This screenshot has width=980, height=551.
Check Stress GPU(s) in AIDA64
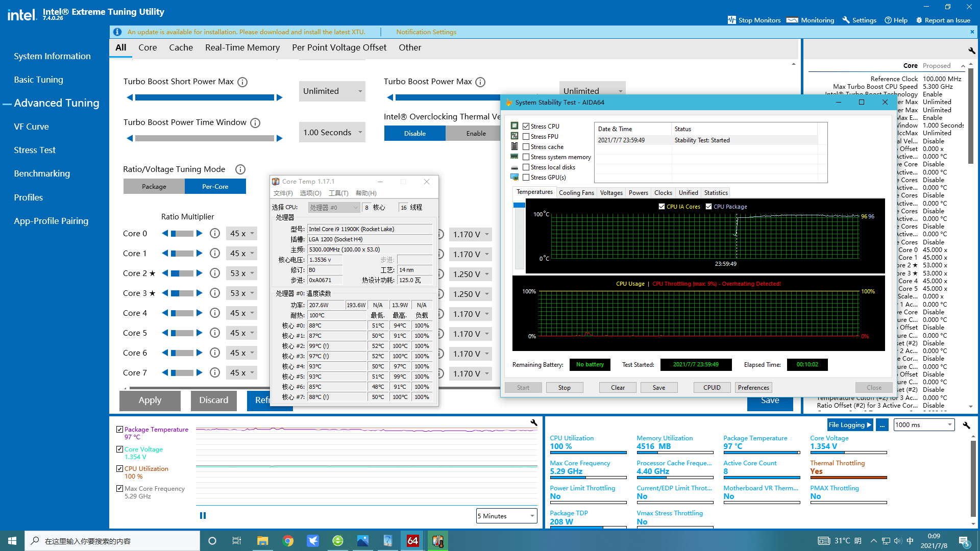click(x=526, y=178)
